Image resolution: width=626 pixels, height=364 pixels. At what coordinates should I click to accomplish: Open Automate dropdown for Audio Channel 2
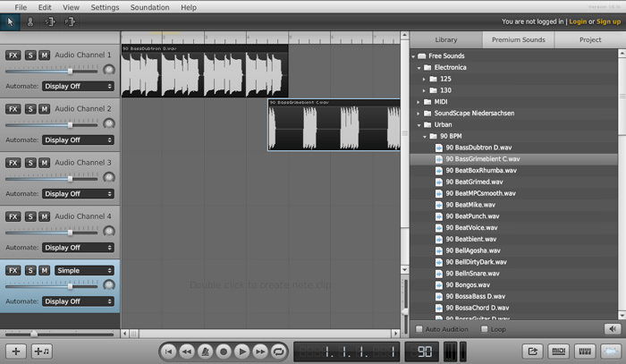coord(79,140)
